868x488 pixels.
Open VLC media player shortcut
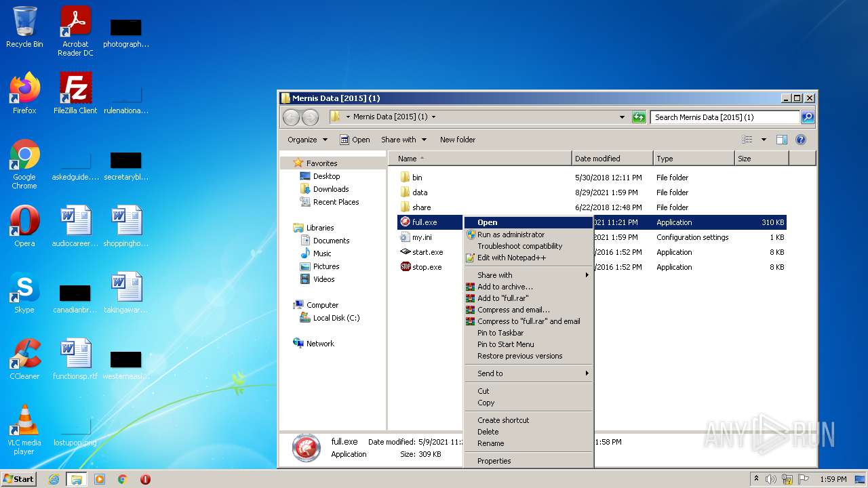click(24, 430)
